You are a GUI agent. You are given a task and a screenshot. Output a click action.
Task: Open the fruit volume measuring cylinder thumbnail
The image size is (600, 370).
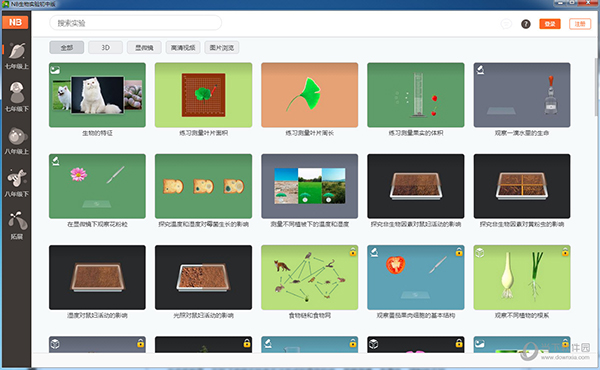(x=416, y=95)
